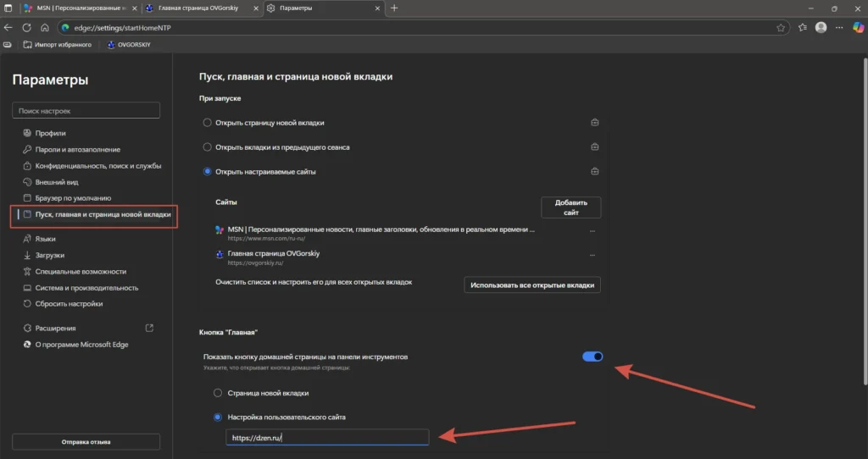Open Сбросить настройки section
Image resolution: width=868 pixels, height=459 pixels.
pyautogui.click(x=69, y=304)
